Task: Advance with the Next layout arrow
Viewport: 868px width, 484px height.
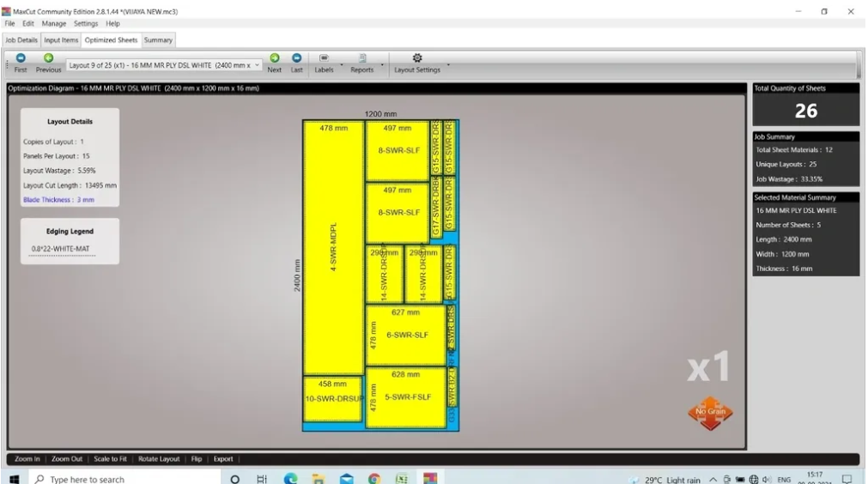Action: [x=274, y=58]
